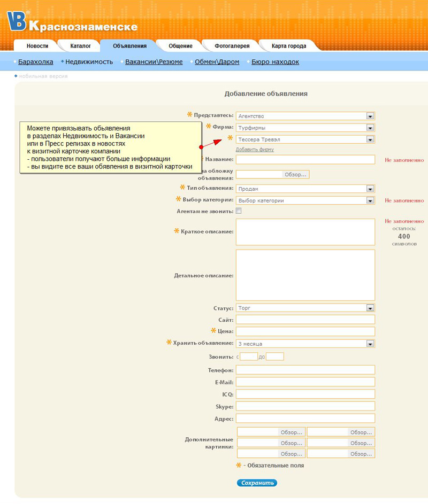The height and width of the screenshot is (504, 428).
Task: Focus the ICQ input field
Action: click(305, 394)
